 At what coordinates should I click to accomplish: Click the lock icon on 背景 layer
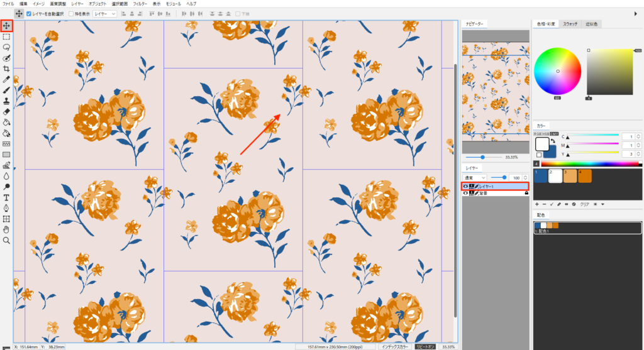click(x=526, y=193)
